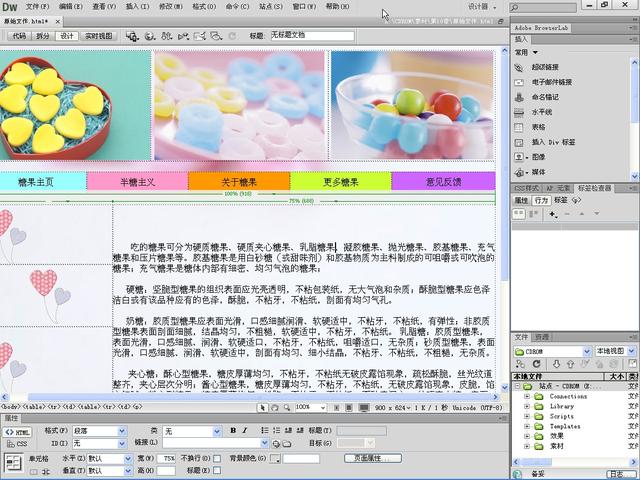Viewport: 640px width, 480px height.
Task: Click the put files up arrow icon
Action: click(570, 364)
